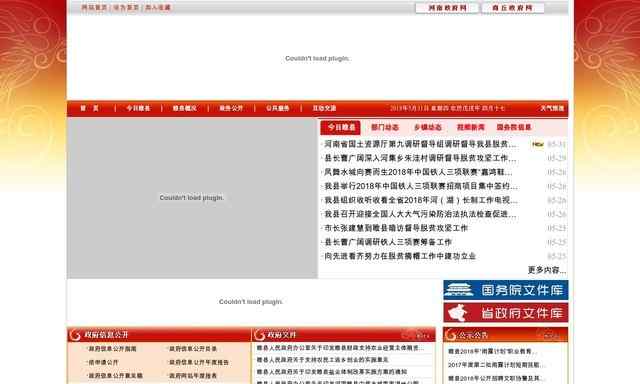Open headline 河南省国土资源厅第九调研督导组
The image size is (640, 384).
[x=420, y=144]
